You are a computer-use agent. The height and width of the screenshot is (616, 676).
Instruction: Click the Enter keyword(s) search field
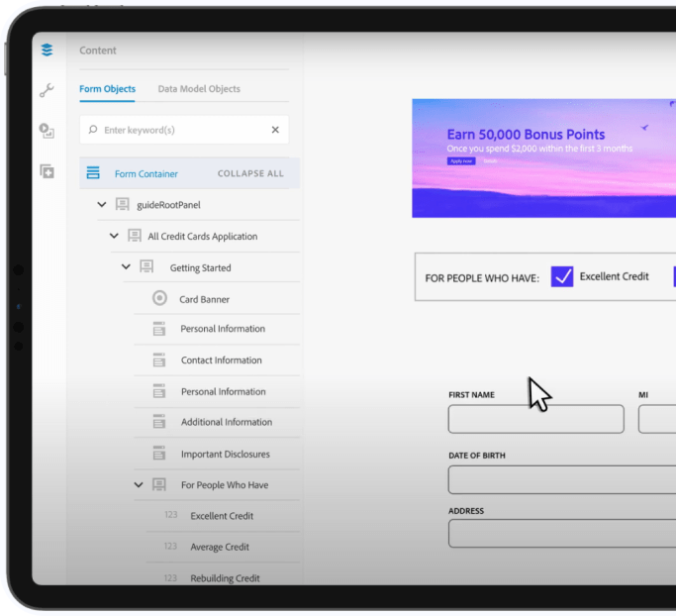click(184, 130)
